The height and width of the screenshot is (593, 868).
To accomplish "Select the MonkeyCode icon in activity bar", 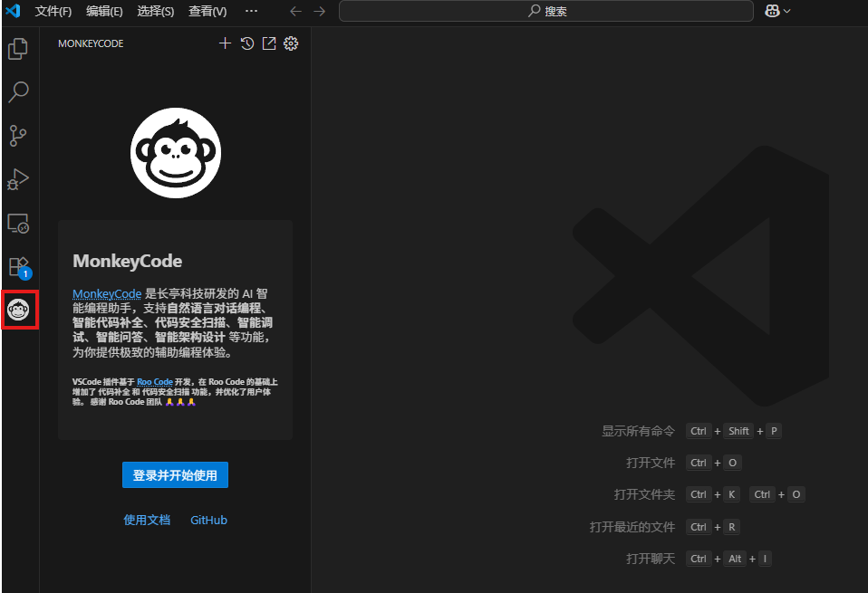I will click(x=18, y=310).
